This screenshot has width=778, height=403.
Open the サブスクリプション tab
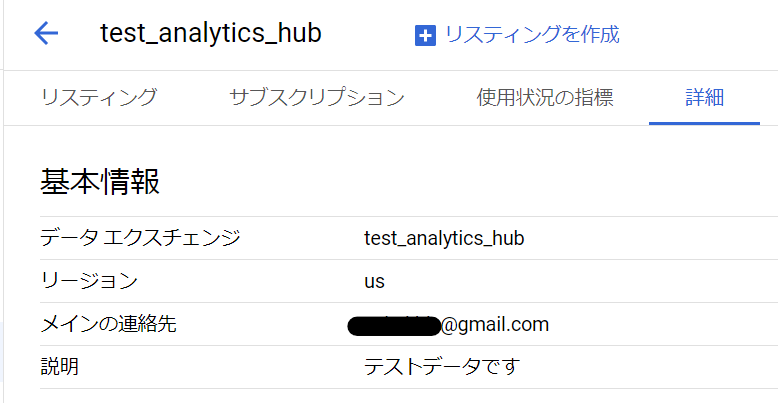tap(317, 97)
